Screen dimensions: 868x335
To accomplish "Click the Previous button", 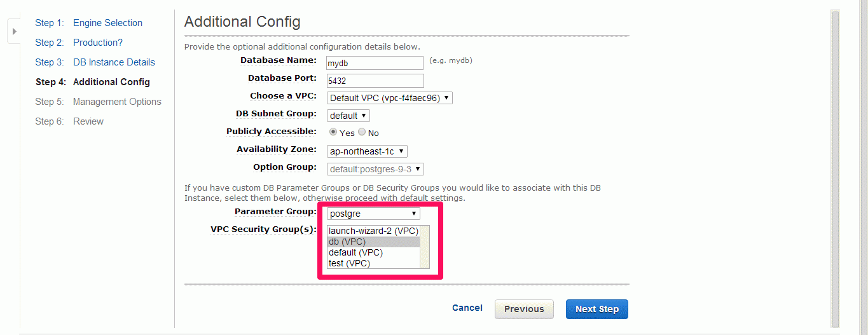I will pos(524,309).
